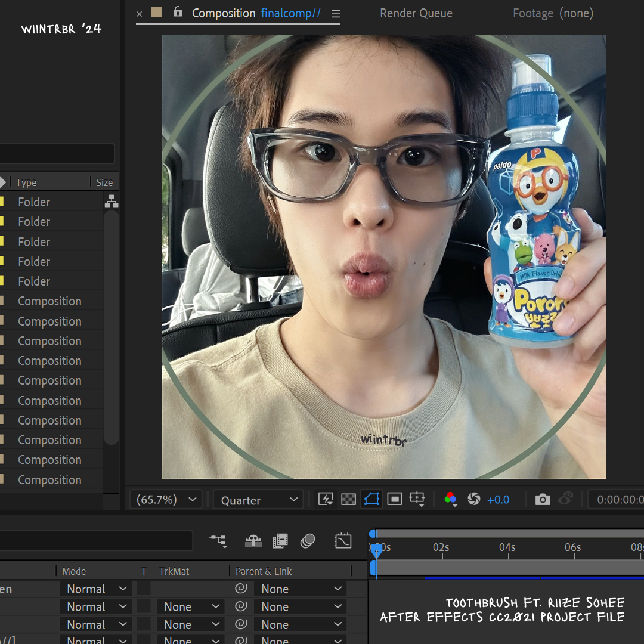Click the tan label color swatch on composition tab
The image size is (644, 644).
pyautogui.click(x=157, y=11)
